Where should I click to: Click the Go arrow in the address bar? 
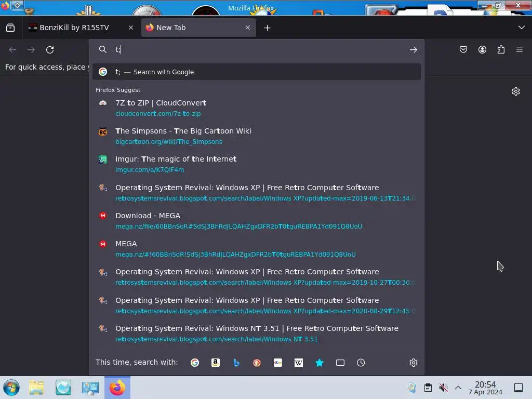pos(413,50)
